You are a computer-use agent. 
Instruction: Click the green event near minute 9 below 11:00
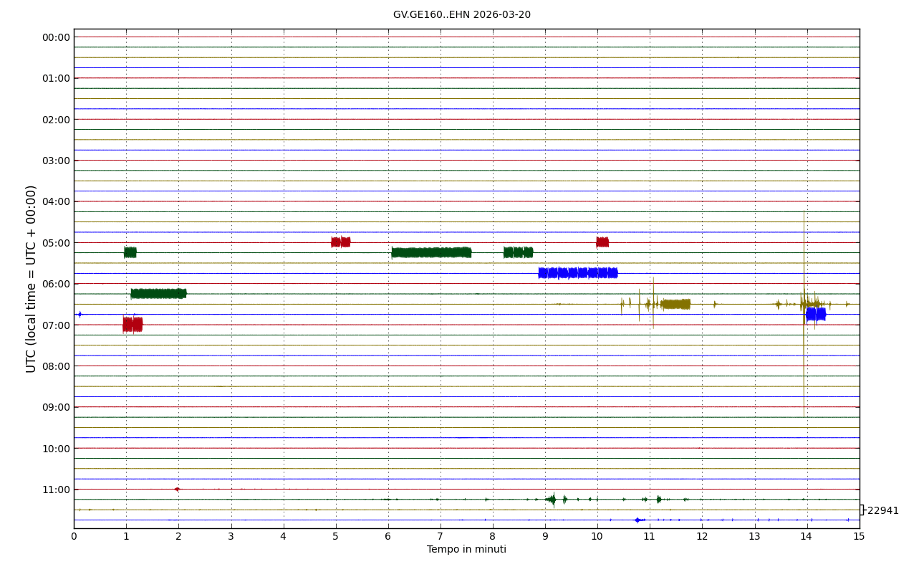[x=552, y=499]
